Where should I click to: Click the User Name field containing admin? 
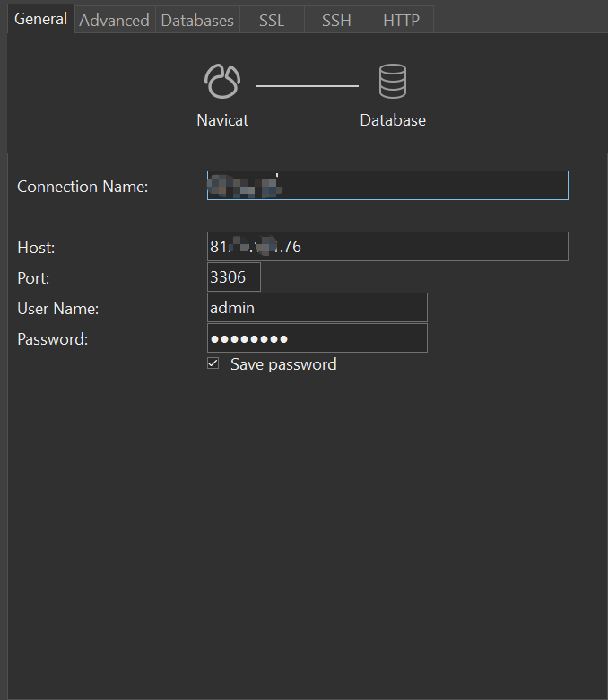[317, 308]
